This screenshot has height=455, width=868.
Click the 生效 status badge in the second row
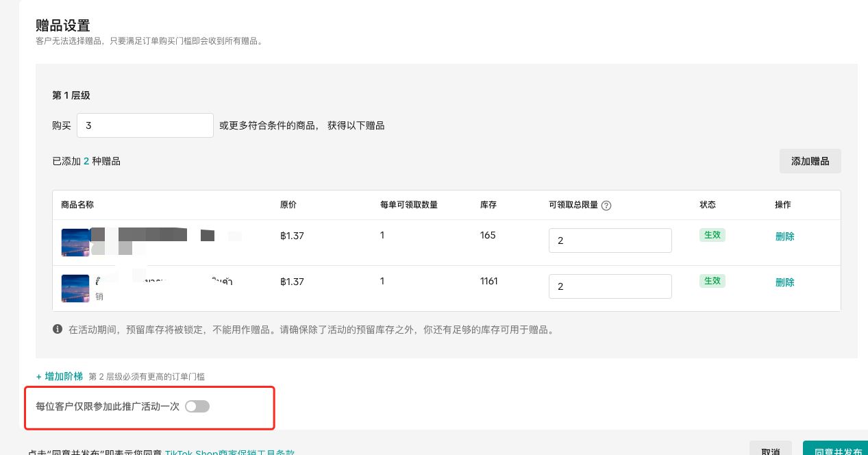(712, 281)
